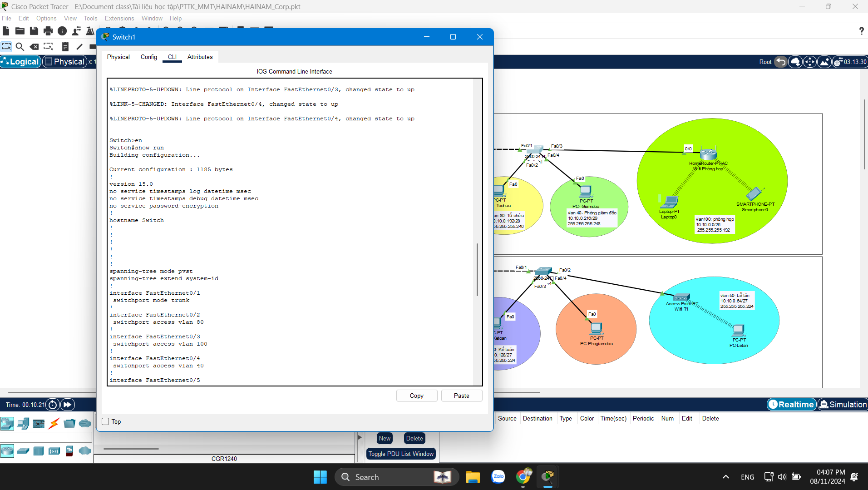Click the CLI terminal scrollbar
The image size is (868, 490).
477,270
